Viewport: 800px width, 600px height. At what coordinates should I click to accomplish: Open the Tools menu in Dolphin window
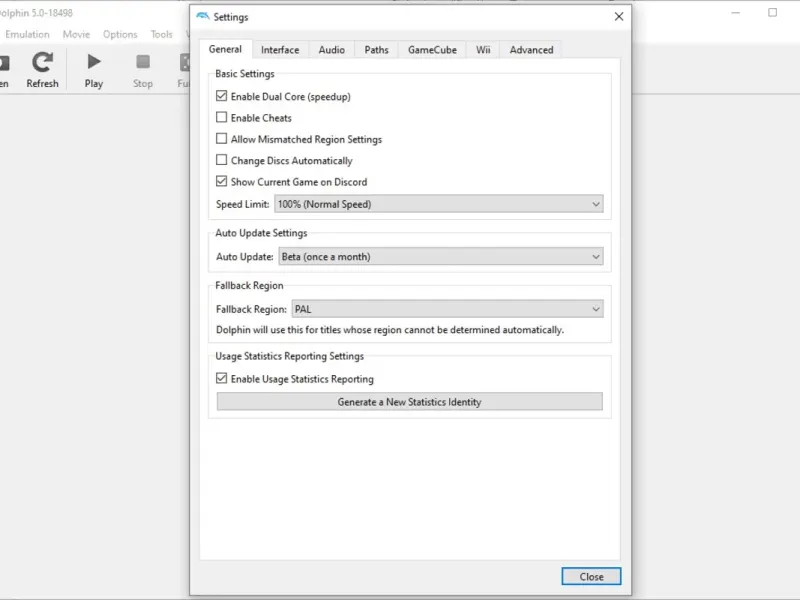click(162, 34)
